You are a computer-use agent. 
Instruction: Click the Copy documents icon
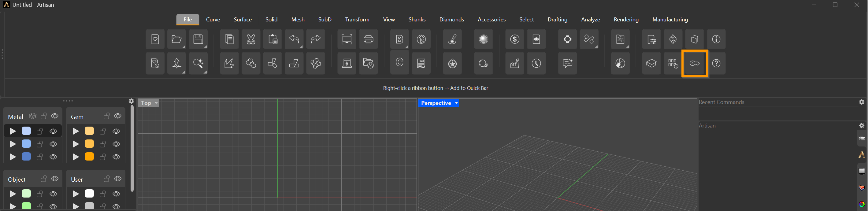point(229,39)
